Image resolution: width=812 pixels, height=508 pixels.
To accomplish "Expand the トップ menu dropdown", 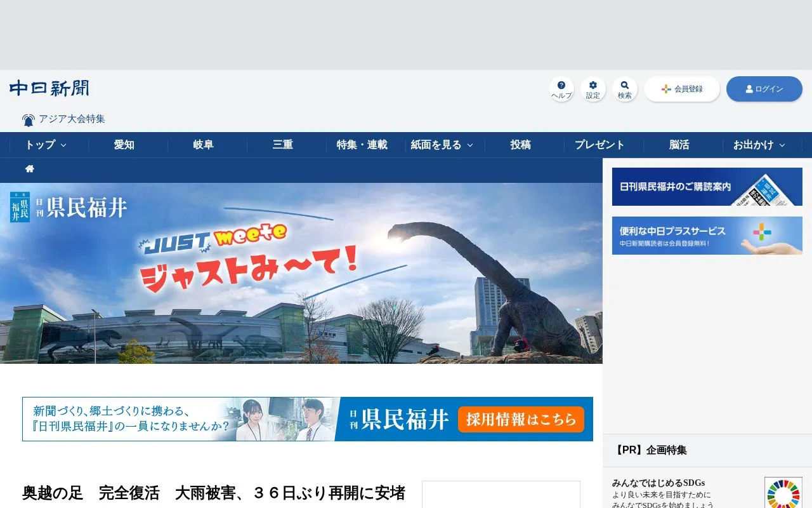I will tap(46, 145).
